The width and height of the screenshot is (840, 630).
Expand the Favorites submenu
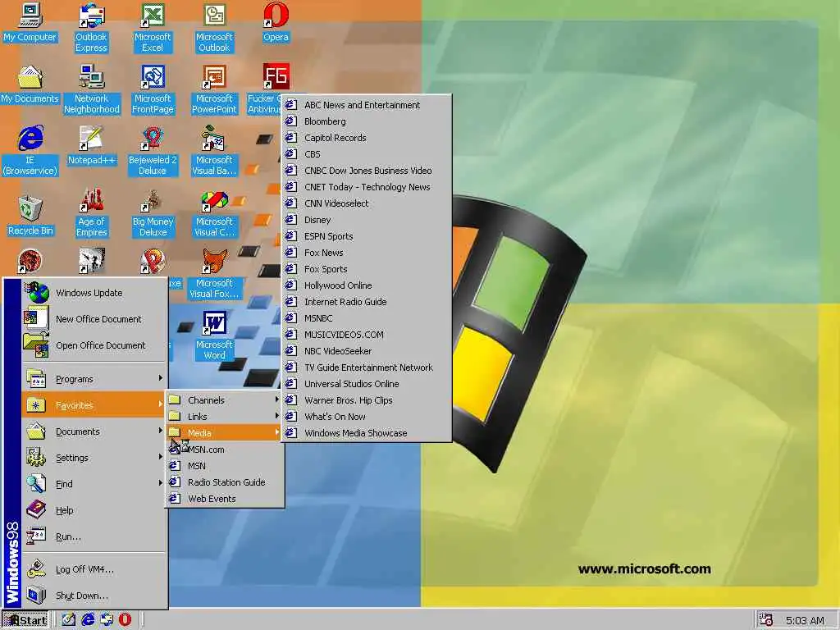tap(94, 405)
